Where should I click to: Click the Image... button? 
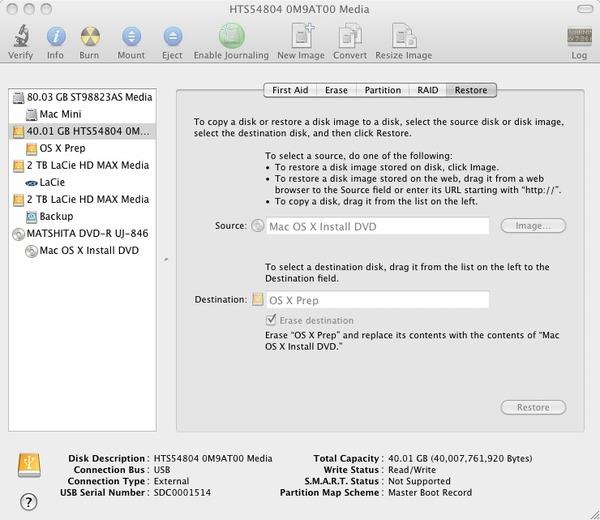tap(533, 226)
